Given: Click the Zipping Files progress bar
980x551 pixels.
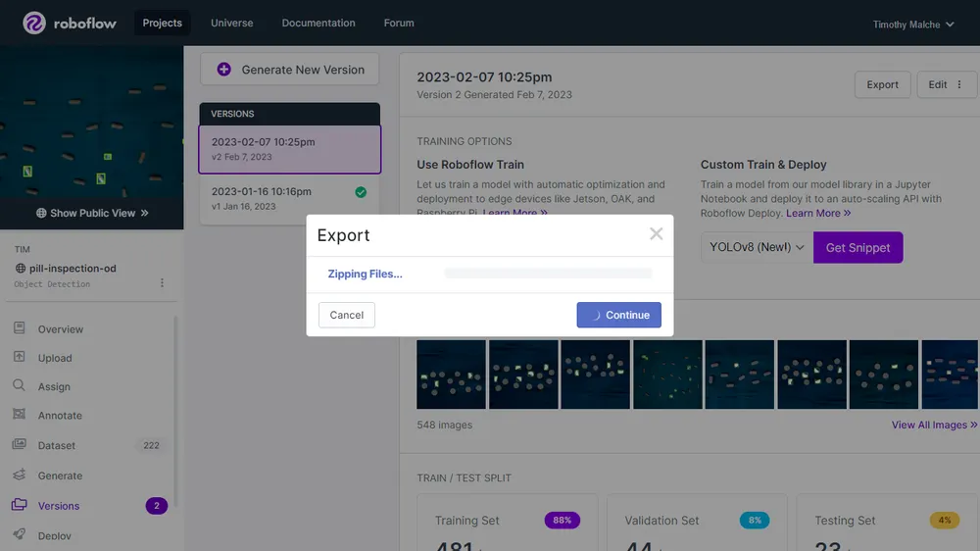Looking at the screenshot, I should 548,274.
